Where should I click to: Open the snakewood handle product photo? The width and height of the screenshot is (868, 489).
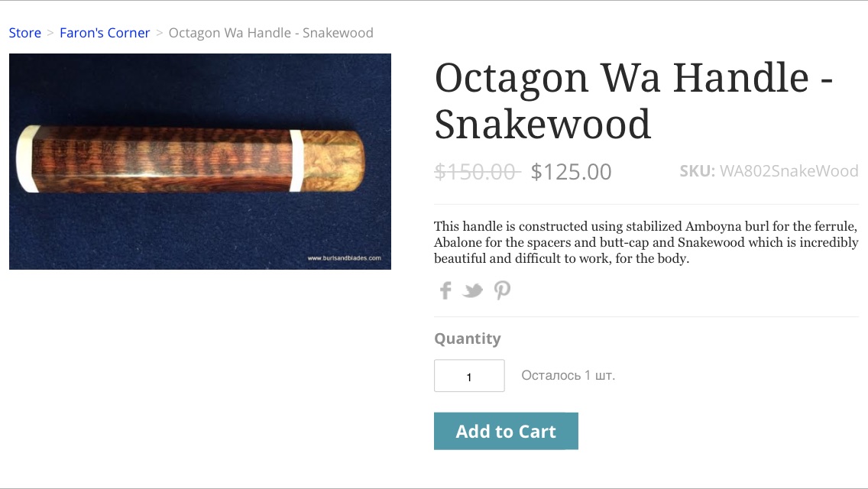(x=200, y=161)
